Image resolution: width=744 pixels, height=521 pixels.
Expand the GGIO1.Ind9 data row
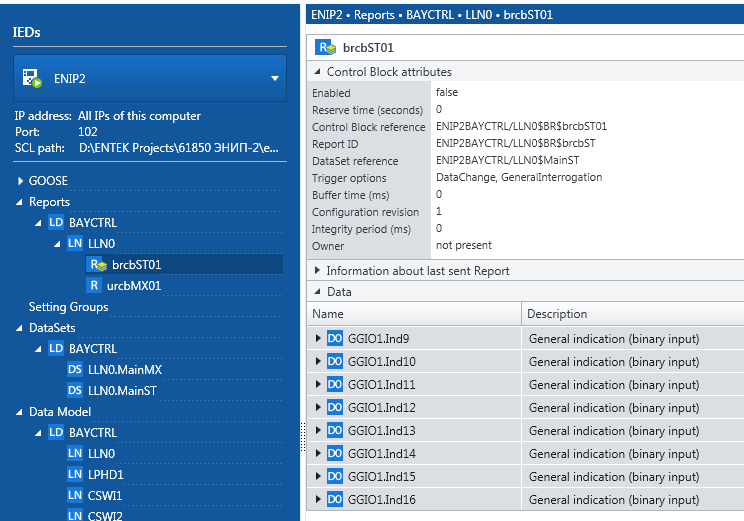pyautogui.click(x=318, y=339)
